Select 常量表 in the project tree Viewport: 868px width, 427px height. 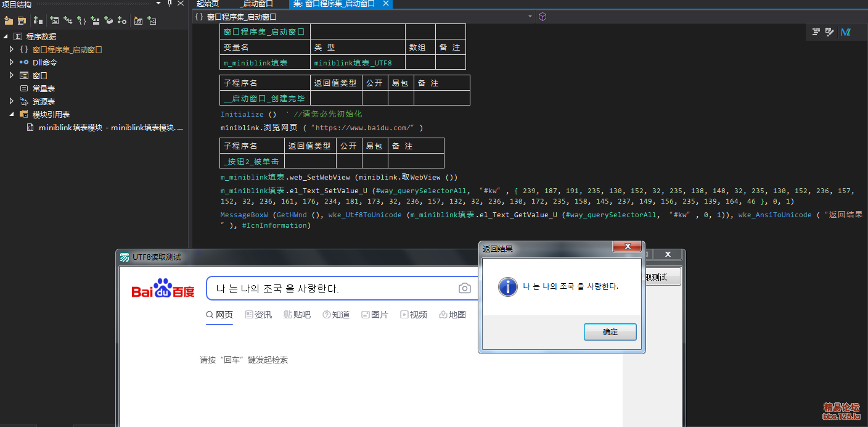(43, 88)
